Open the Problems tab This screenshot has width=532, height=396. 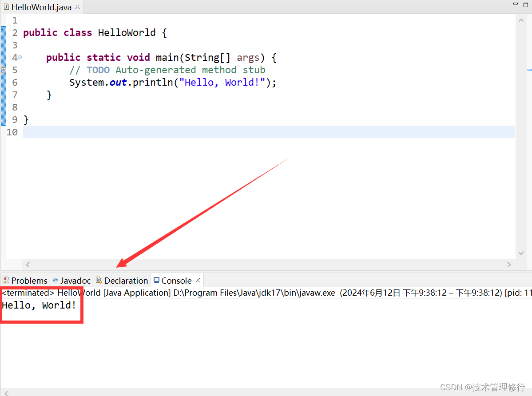25,281
